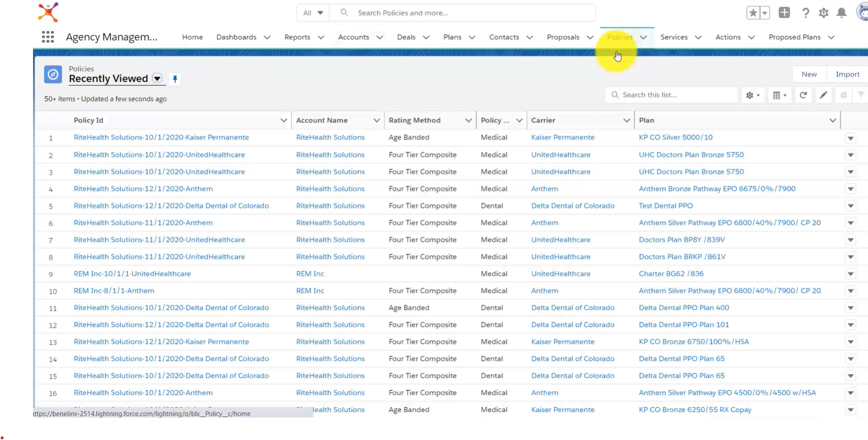This screenshot has height=440, width=868.
Task: Open row actions for Delta Dental PPO Plan 400
Action: (x=850, y=308)
